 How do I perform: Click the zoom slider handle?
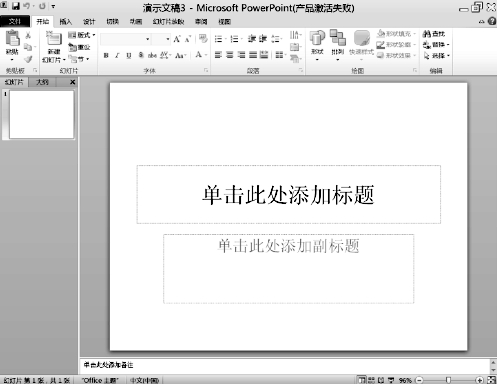coord(448,380)
